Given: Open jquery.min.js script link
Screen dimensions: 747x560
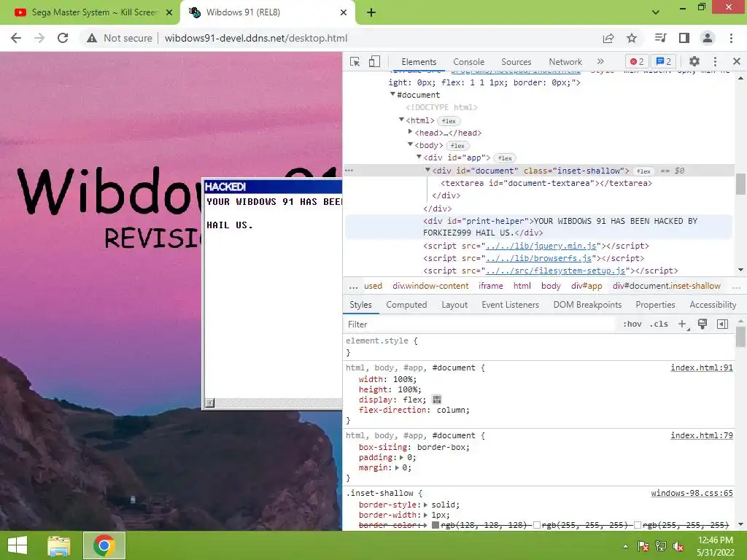Looking at the screenshot, I should click(541, 246).
